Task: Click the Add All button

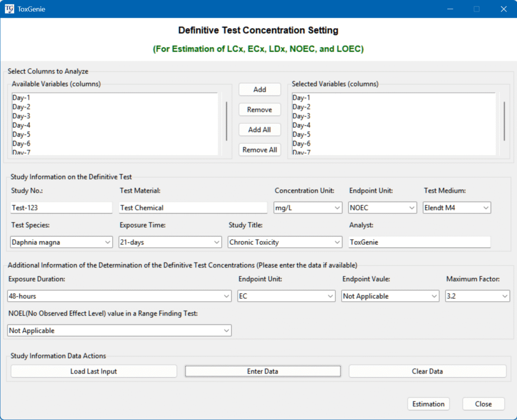Action: [x=260, y=130]
